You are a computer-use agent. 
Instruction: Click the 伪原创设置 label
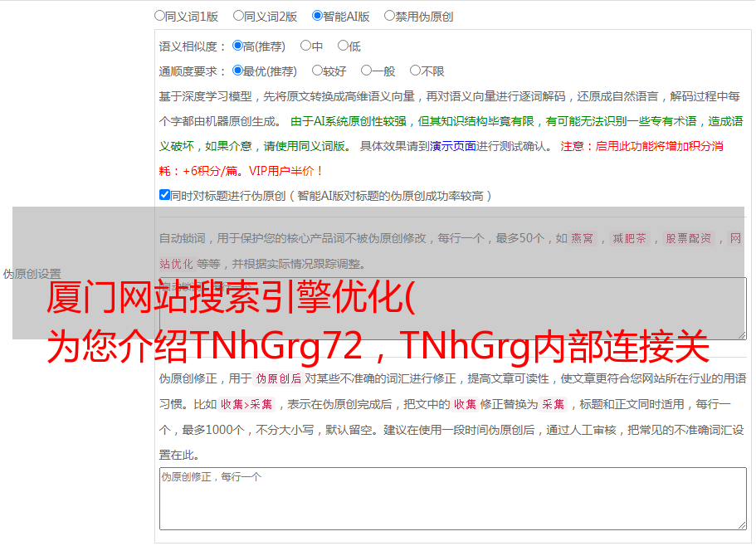coord(32,274)
